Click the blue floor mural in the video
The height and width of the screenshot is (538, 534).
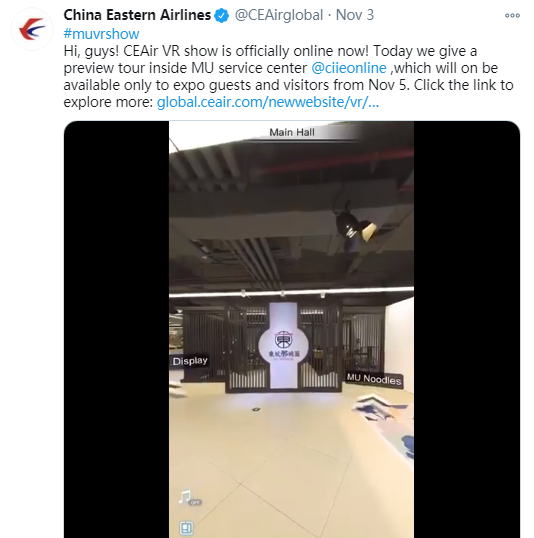pos(384,420)
